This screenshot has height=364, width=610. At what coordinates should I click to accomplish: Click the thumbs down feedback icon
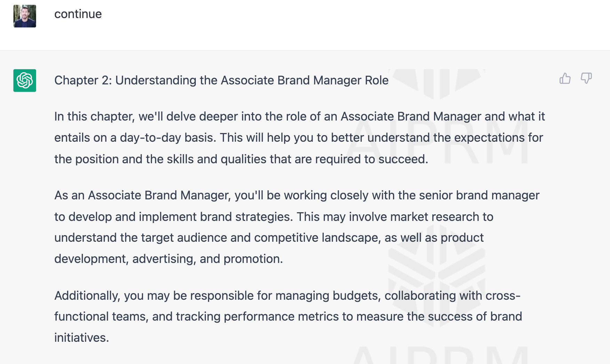coord(586,78)
